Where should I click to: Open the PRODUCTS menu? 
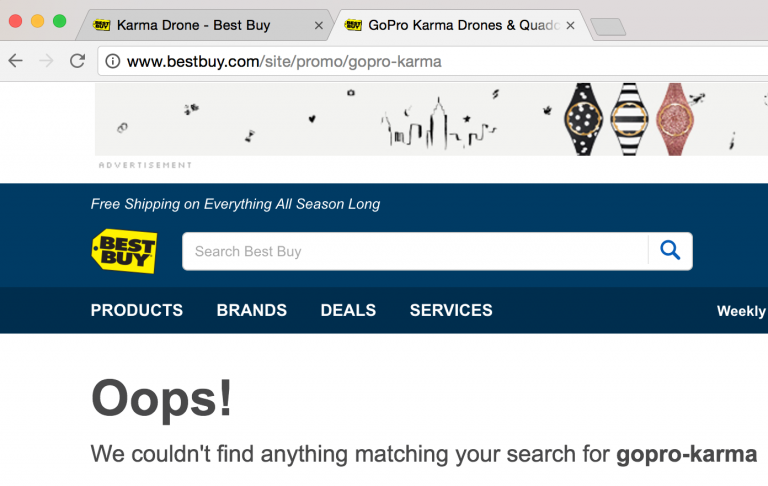click(137, 310)
